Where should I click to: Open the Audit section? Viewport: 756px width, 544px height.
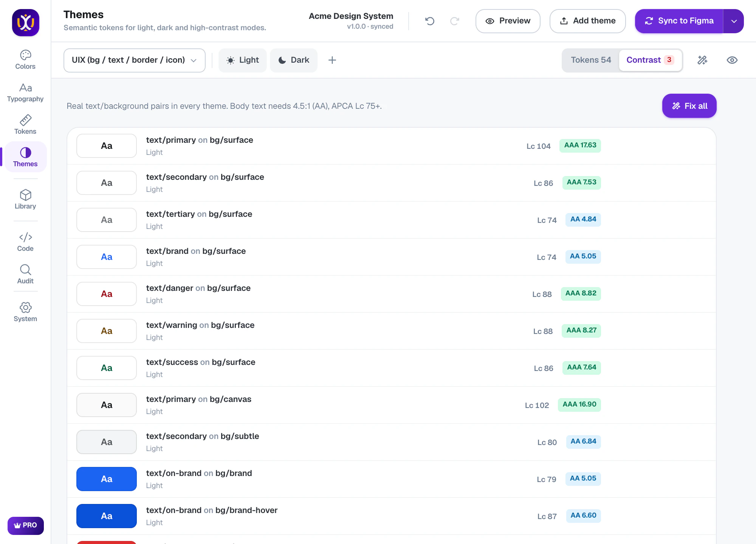[25, 274]
